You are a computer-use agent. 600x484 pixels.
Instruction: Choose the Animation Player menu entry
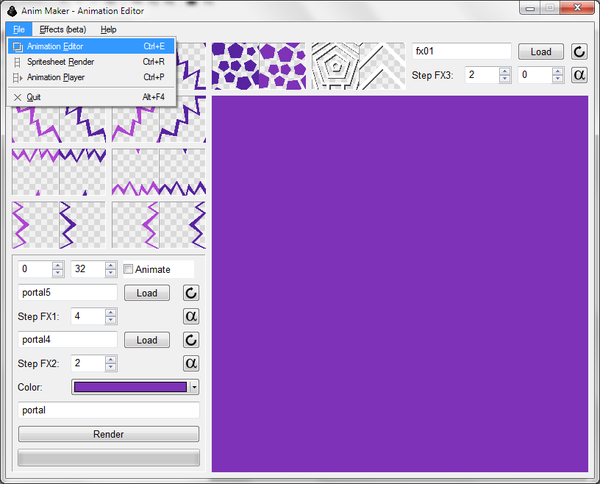91,78
